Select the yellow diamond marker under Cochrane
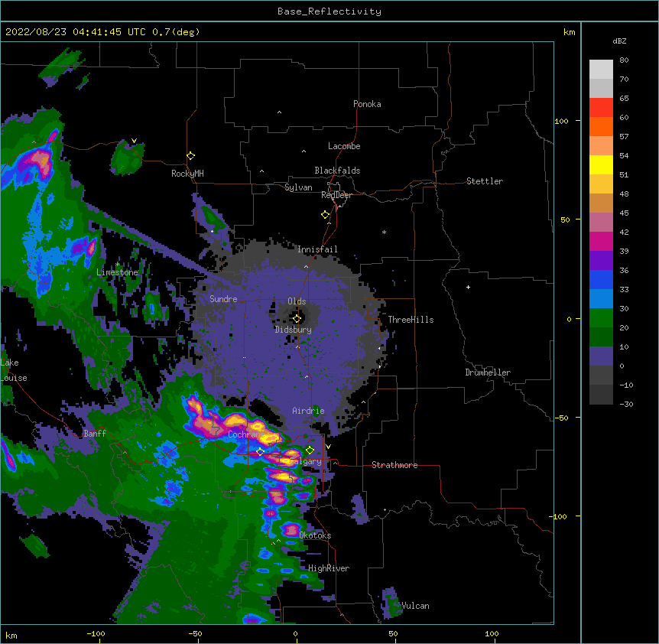The height and width of the screenshot is (644, 659). [x=260, y=452]
